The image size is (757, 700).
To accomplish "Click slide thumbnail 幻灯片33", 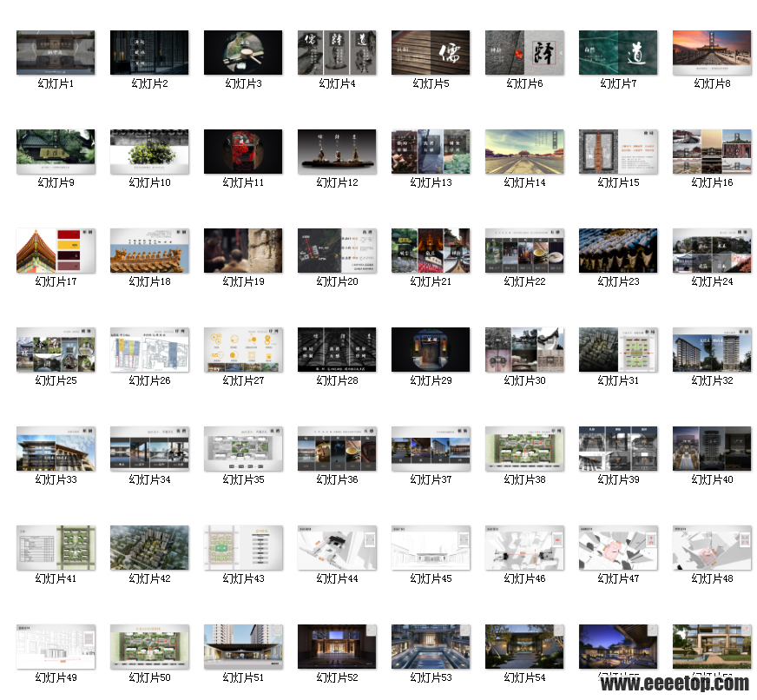I will tap(56, 449).
